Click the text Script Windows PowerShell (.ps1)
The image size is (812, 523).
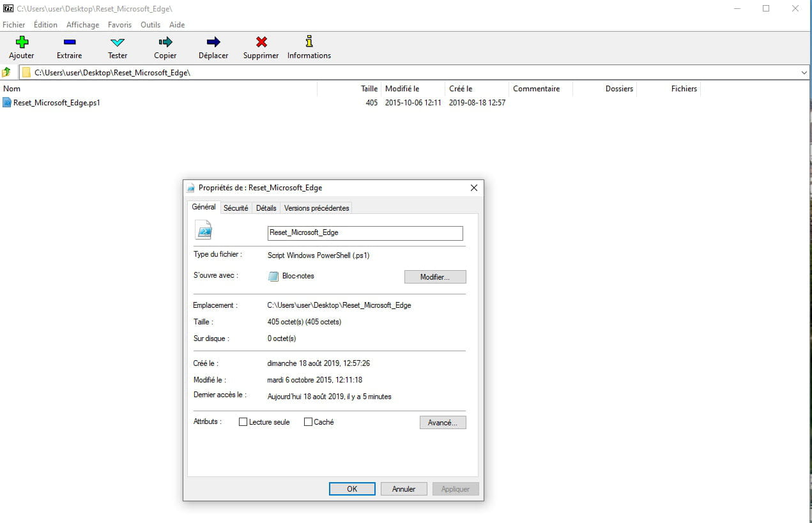click(318, 255)
